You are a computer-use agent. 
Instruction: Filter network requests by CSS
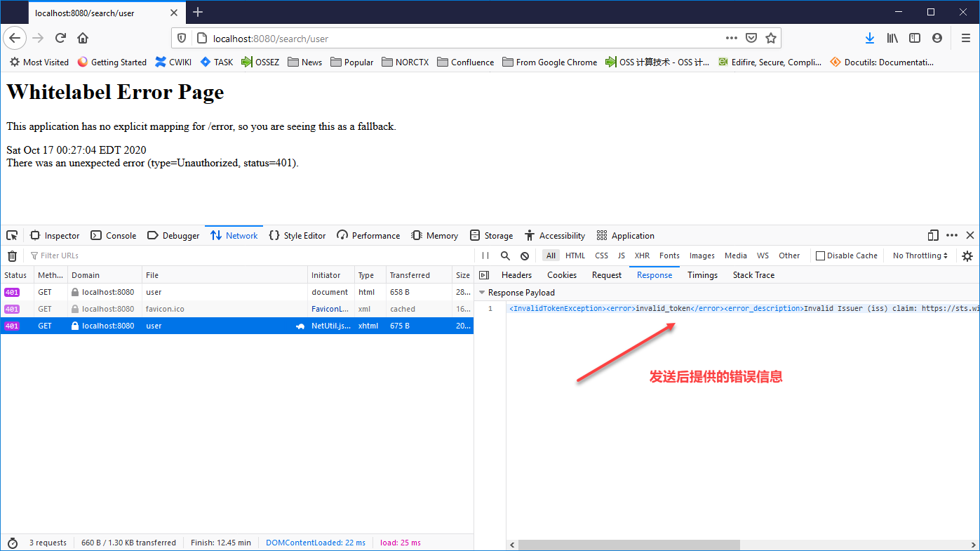pyautogui.click(x=601, y=255)
